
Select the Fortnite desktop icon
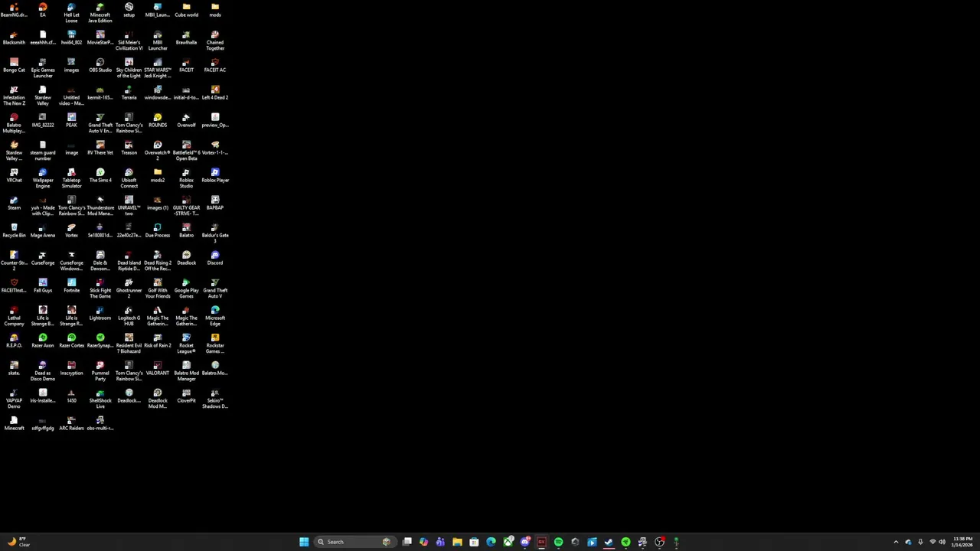click(x=71, y=286)
